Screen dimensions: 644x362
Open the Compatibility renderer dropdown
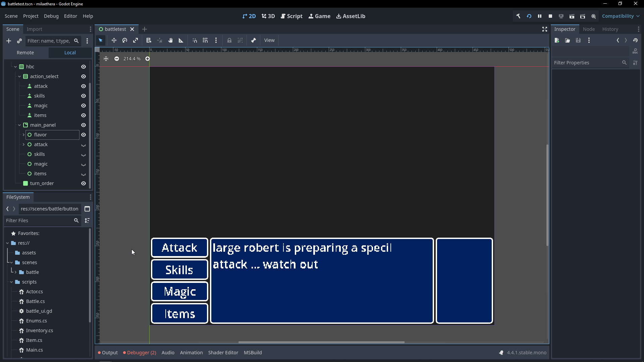pos(621,16)
